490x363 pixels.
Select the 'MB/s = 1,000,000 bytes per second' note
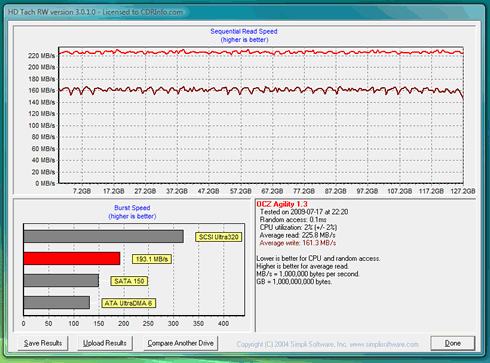coord(308,274)
